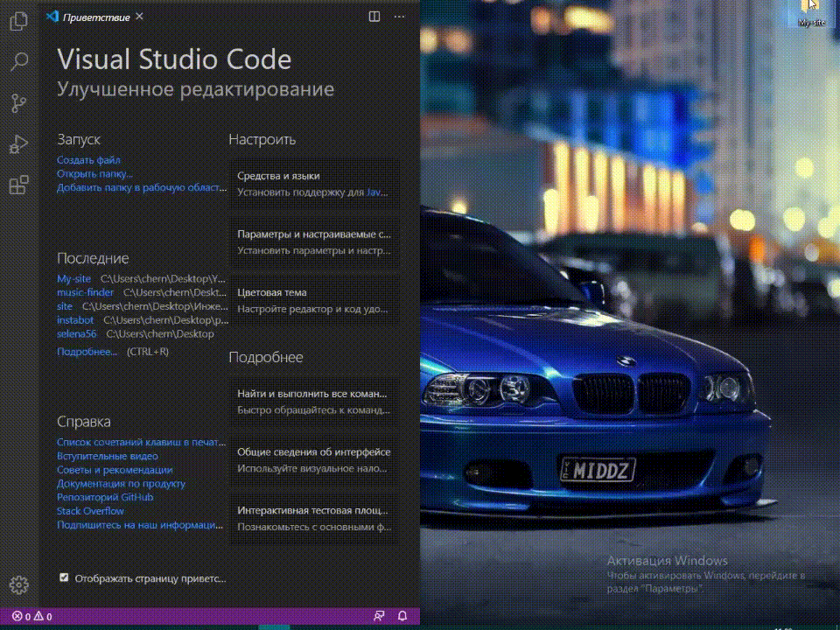The image size is (840, 630).
Task: Click Интерактивная тестовая площадка card
Action: point(315,519)
